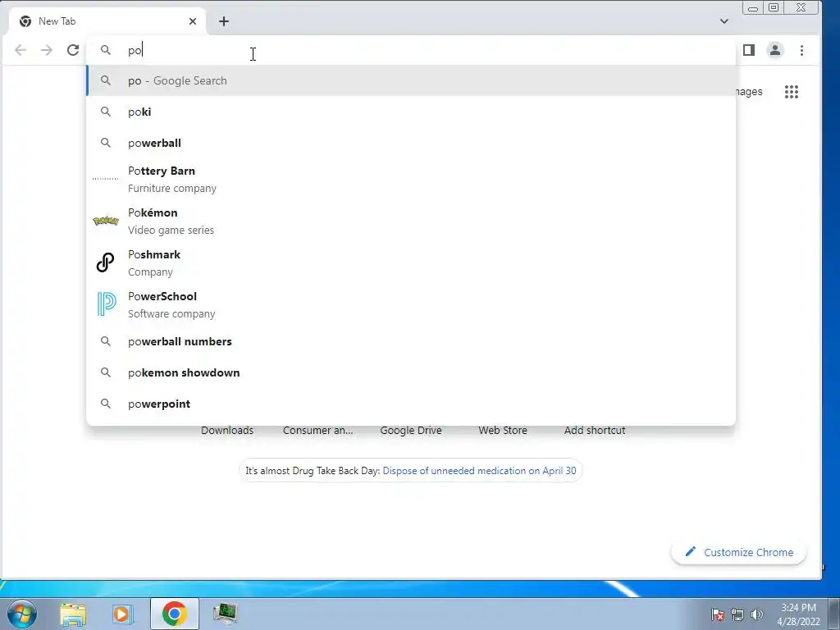Open the Downloads shortcut

tap(227, 430)
